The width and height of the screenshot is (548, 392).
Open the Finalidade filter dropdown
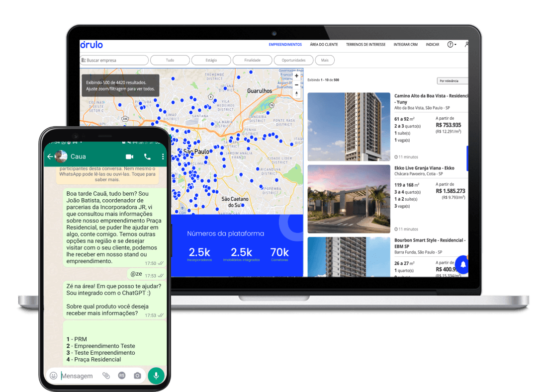pos(252,61)
